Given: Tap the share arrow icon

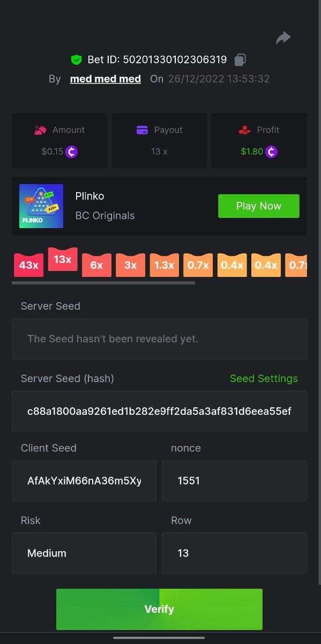Looking at the screenshot, I should tap(283, 38).
